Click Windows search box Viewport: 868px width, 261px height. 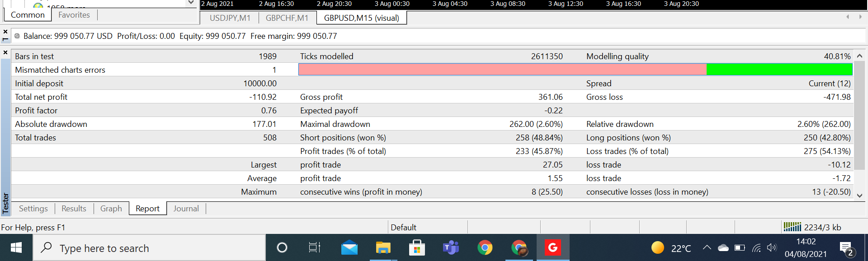pos(149,248)
